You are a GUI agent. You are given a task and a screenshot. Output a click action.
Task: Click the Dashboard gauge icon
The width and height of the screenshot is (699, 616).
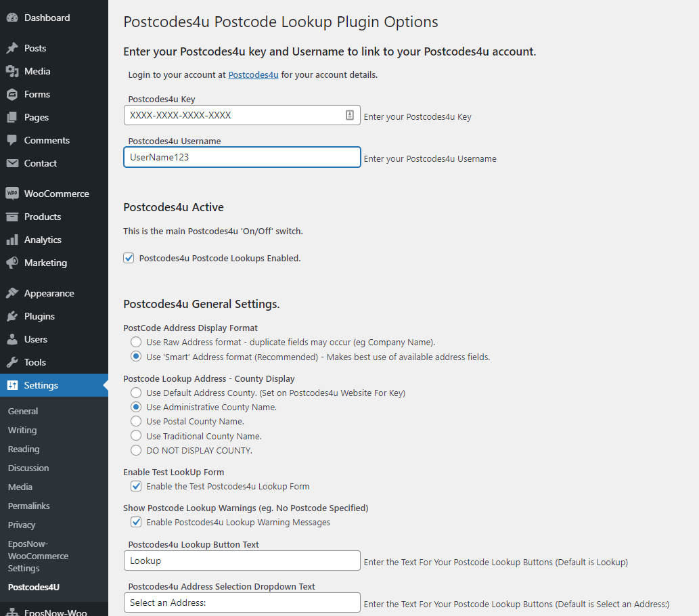12,18
